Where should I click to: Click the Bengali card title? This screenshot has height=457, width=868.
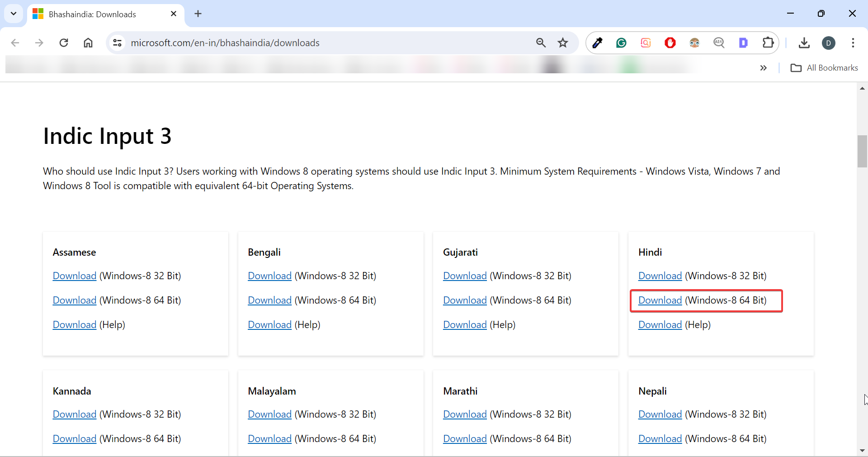264,252
